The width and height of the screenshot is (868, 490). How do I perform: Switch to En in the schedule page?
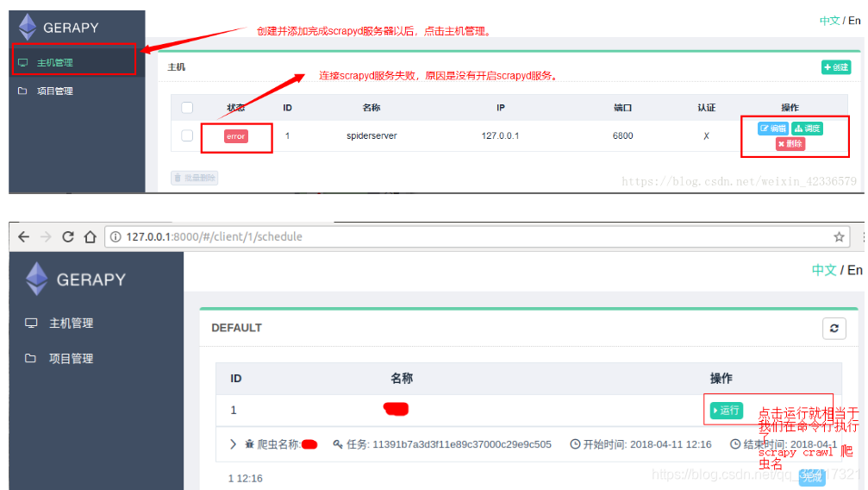(x=855, y=270)
